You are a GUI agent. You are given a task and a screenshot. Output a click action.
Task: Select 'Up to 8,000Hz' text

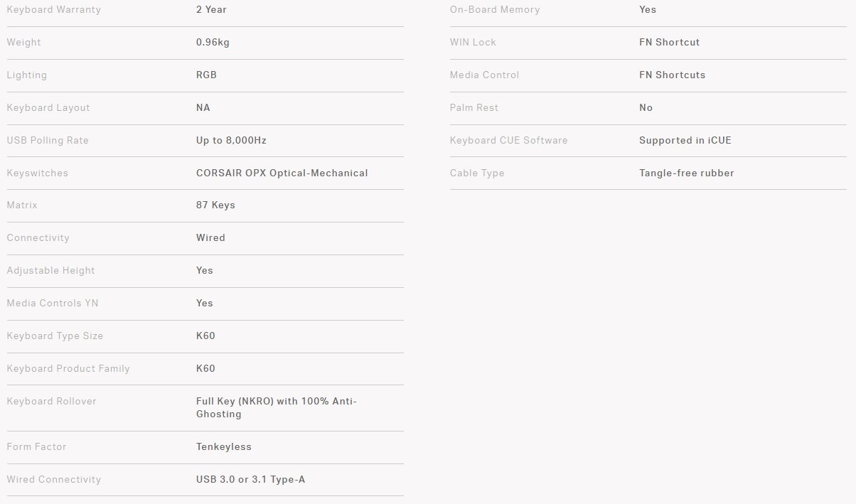231,141
